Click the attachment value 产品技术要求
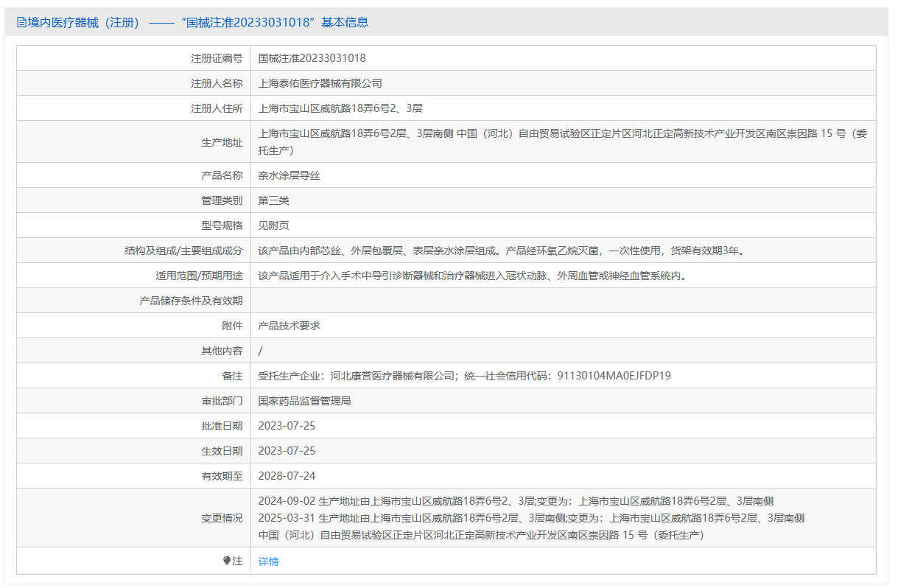Viewport: 898px width, 588px height. pos(289,326)
